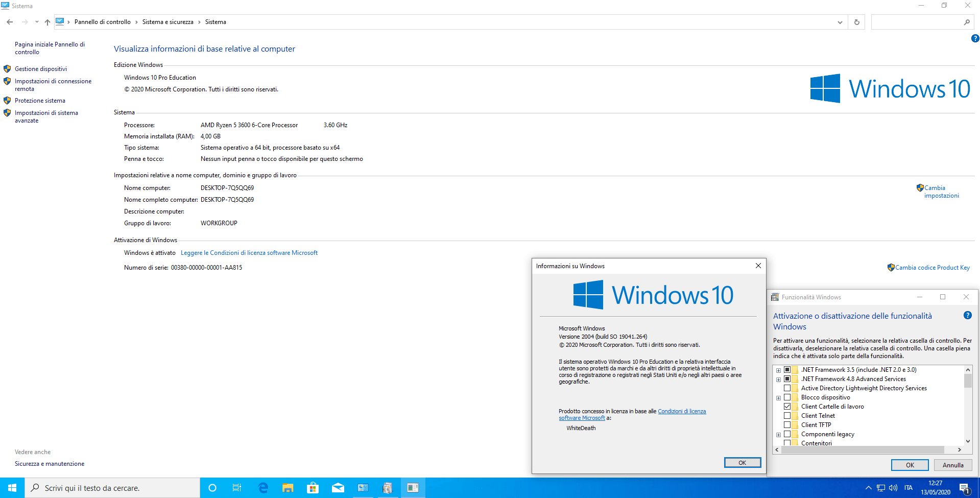
Task: Click the shield icon next to Gestione dispositivi
Action: click(7, 68)
